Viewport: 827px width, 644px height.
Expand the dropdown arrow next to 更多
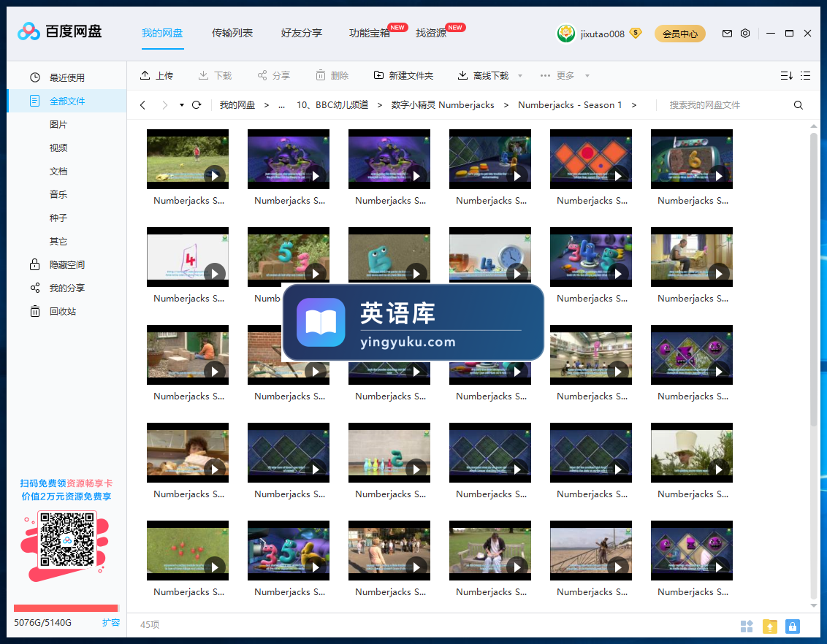(x=587, y=76)
